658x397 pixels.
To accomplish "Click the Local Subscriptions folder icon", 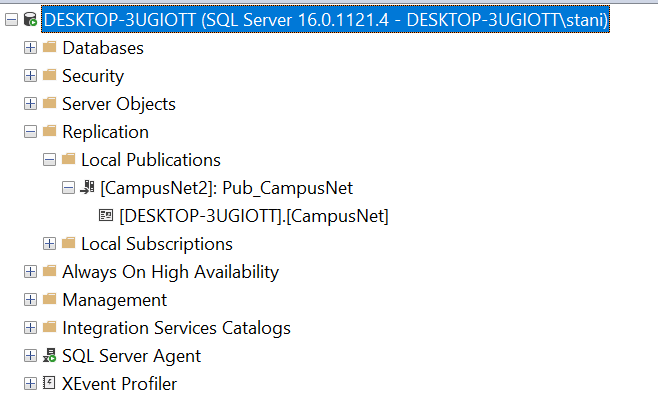I will coord(68,243).
